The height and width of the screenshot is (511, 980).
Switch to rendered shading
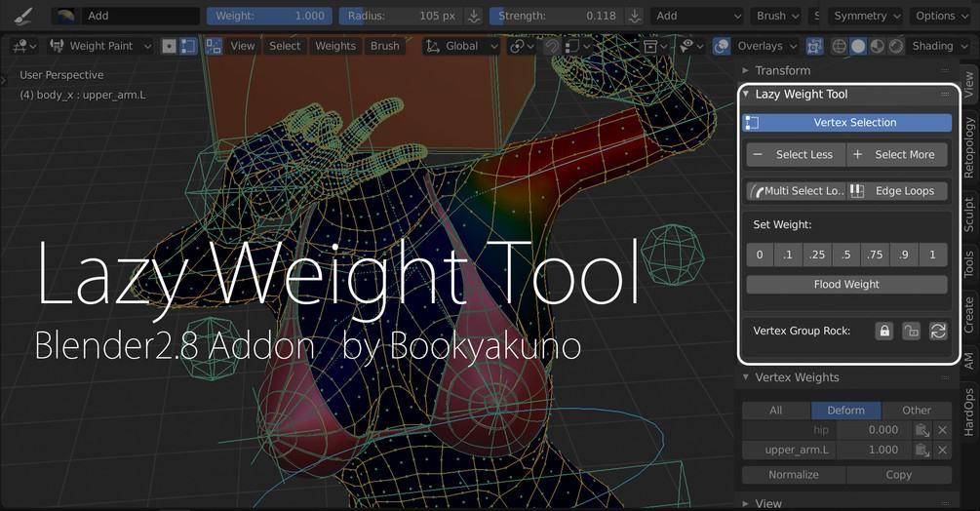coord(895,46)
